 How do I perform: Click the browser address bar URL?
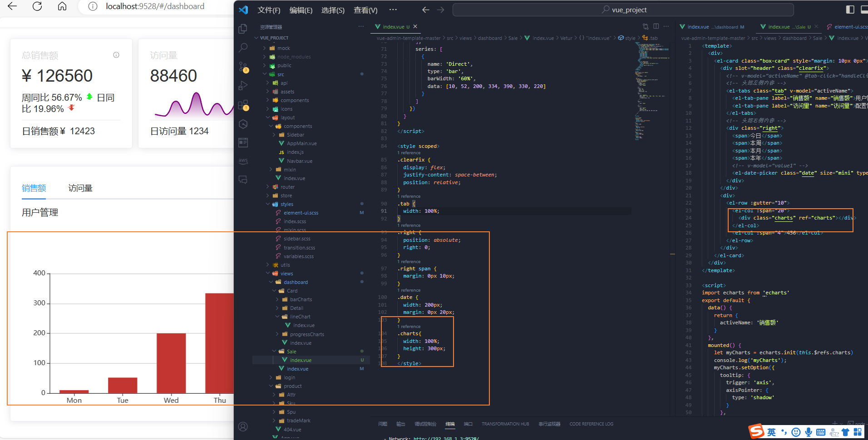(x=155, y=6)
